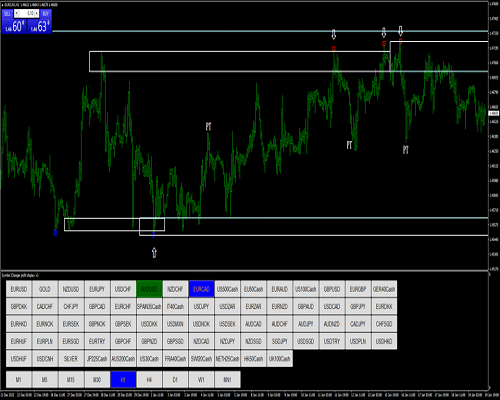
Task: Click the lot volume input field
Action: (27, 14)
